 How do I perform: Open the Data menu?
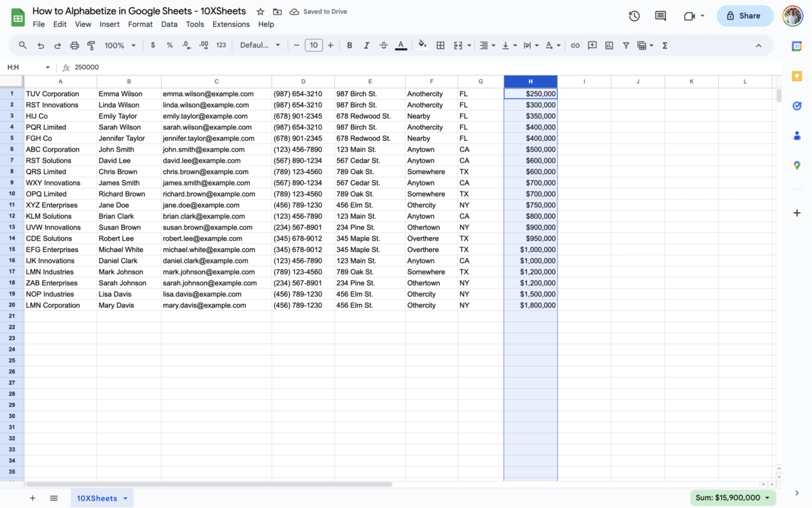(169, 24)
